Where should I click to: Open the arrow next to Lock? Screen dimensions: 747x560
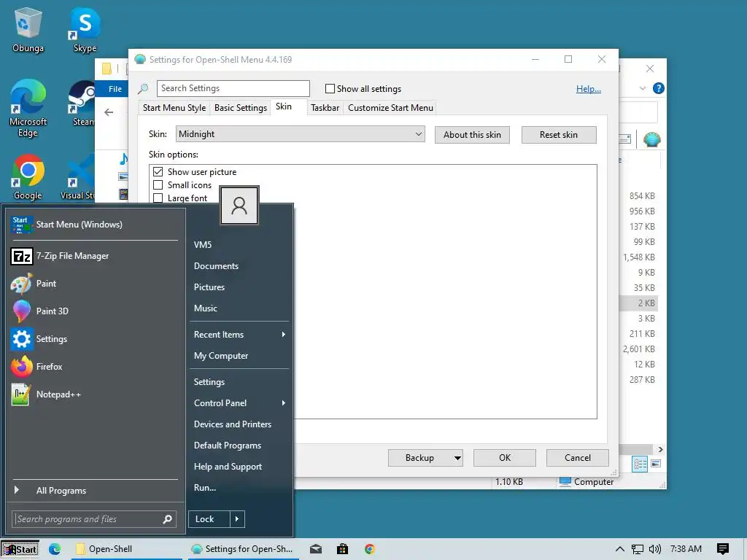(x=237, y=519)
